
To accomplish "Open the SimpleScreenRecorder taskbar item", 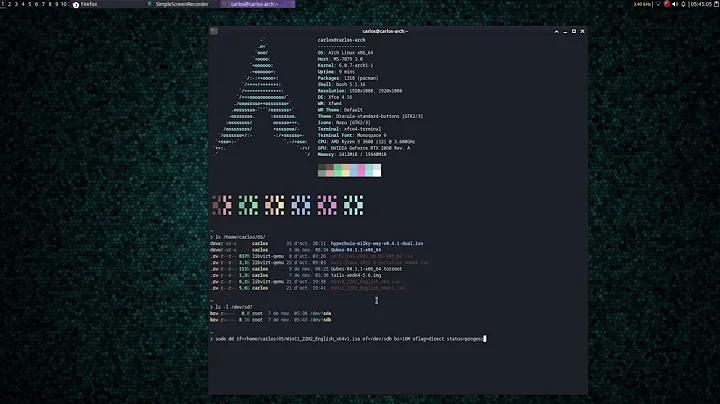I will (182, 4).
